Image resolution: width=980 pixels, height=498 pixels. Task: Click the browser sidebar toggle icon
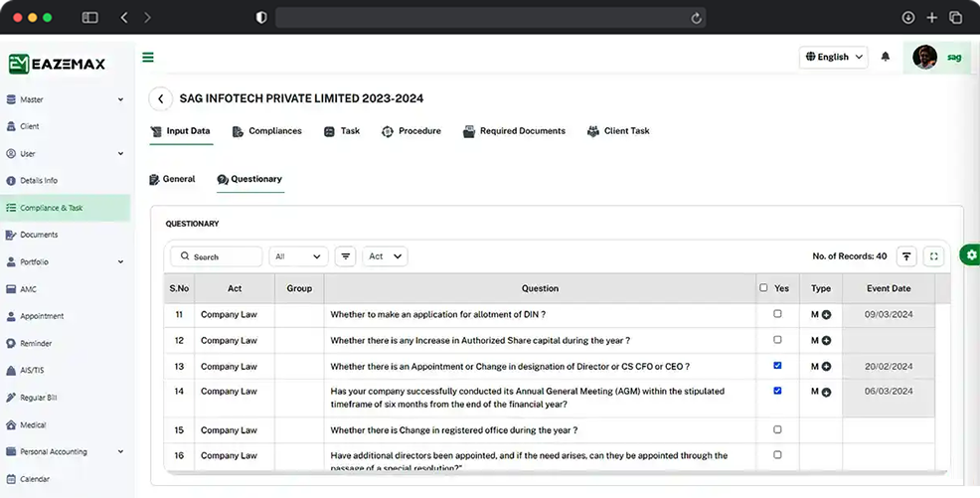pyautogui.click(x=90, y=18)
